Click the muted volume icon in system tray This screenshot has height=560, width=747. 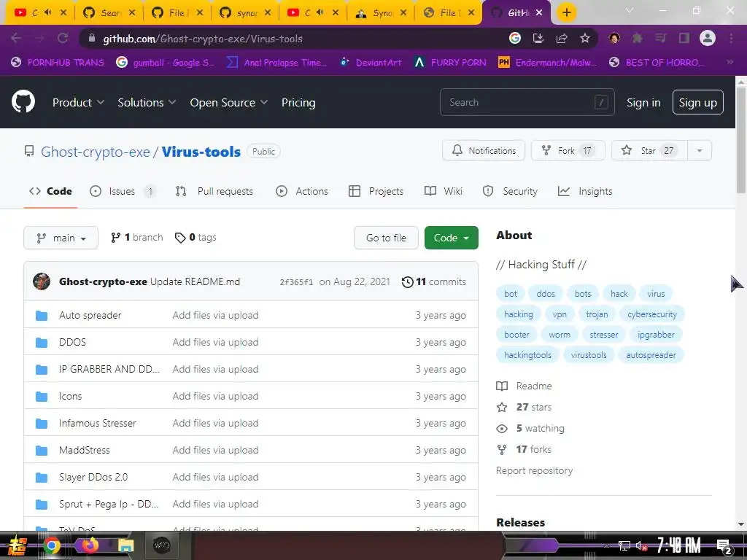(642, 546)
